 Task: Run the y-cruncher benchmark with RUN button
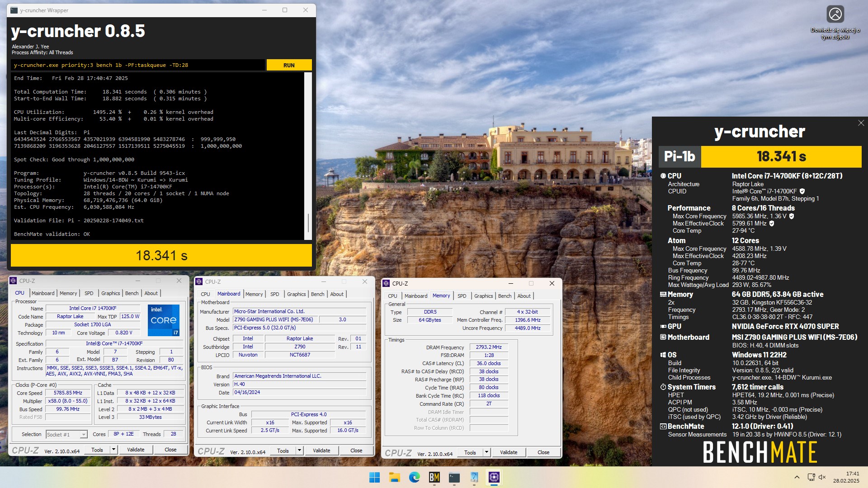(x=289, y=65)
